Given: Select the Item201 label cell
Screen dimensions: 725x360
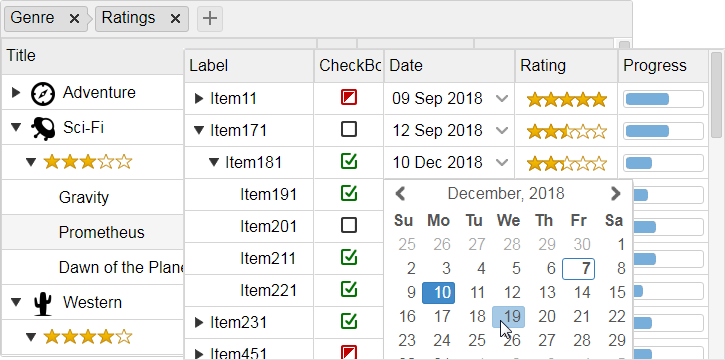Looking at the screenshot, I should point(250,226).
